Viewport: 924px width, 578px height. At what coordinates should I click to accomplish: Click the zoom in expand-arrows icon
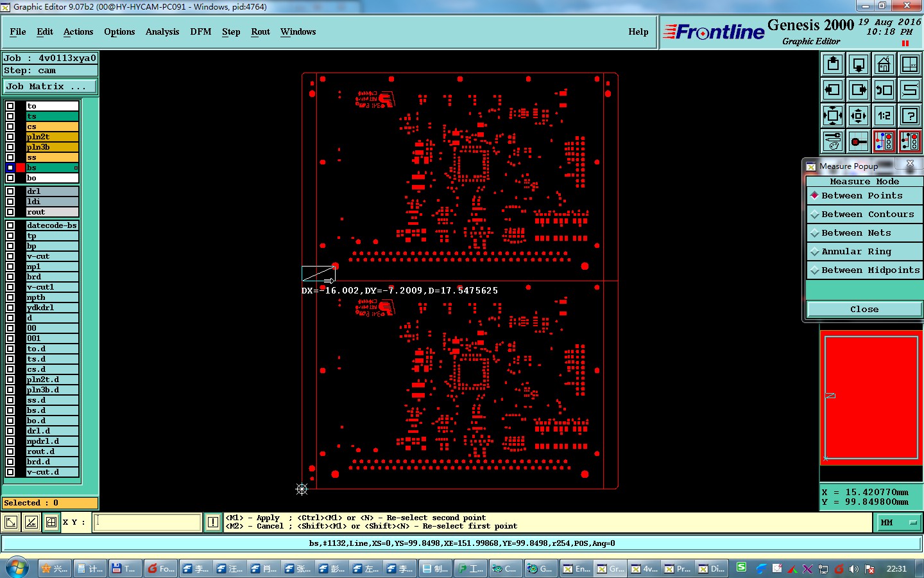click(833, 116)
